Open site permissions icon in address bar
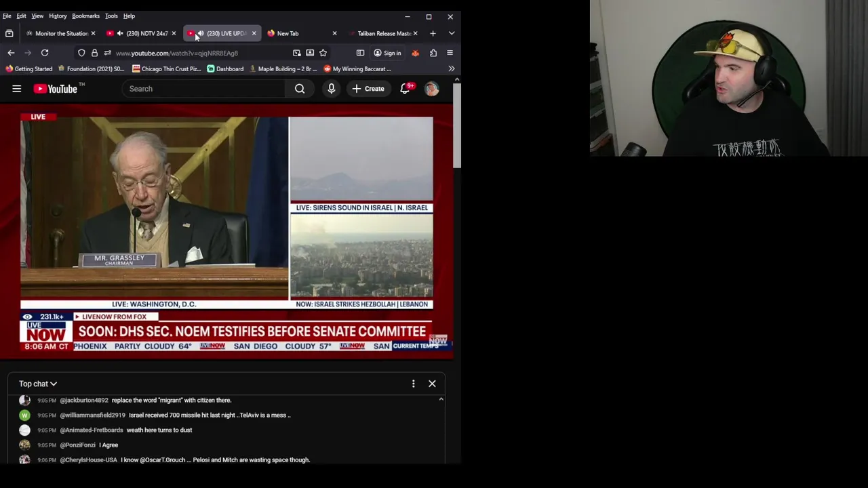Screen dimensions: 868x488 tap(107, 53)
